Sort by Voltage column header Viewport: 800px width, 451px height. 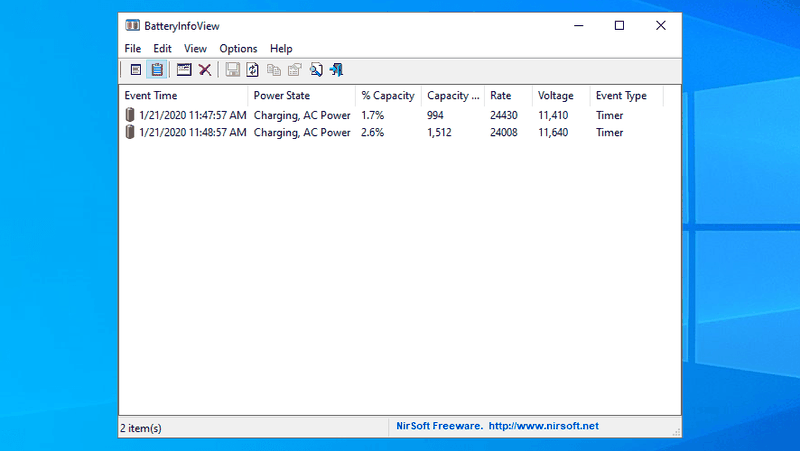point(561,95)
